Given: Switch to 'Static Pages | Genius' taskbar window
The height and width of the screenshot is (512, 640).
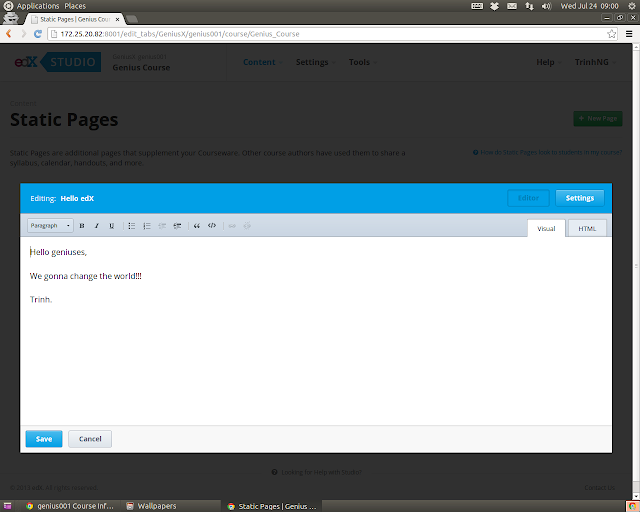Looking at the screenshot, I should [272, 506].
